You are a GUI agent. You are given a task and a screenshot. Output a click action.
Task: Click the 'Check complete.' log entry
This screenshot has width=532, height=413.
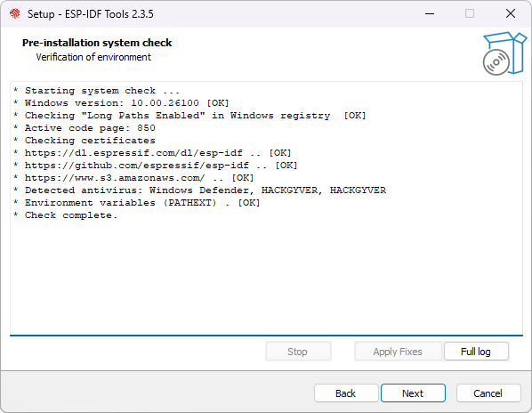click(65, 215)
